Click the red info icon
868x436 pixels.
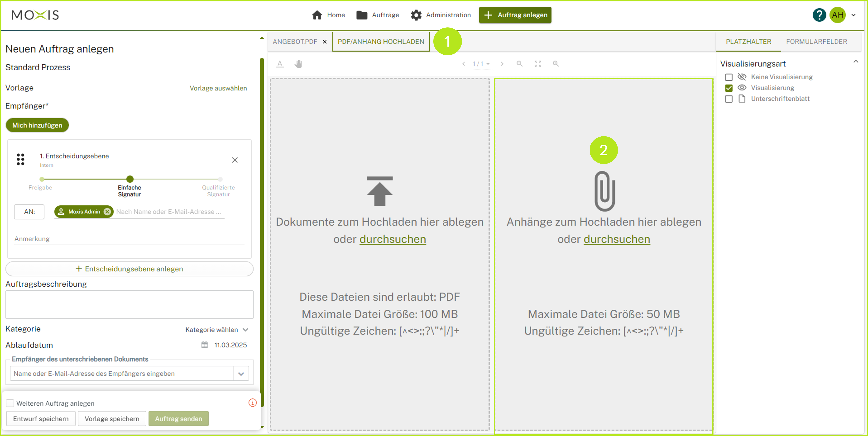tap(252, 402)
